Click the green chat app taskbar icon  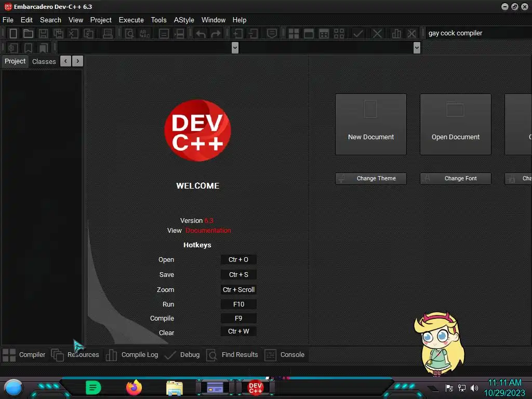click(x=94, y=388)
